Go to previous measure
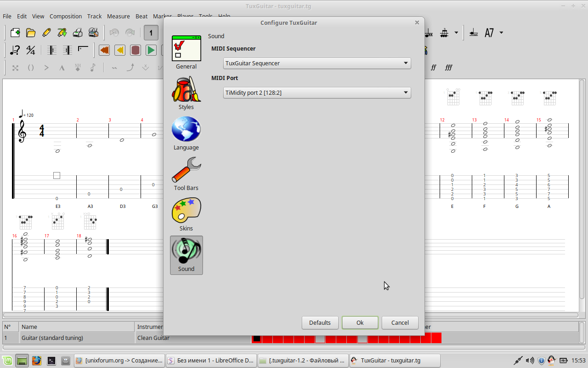Image resolution: width=588 pixels, height=368 pixels. tap(120, 50)
